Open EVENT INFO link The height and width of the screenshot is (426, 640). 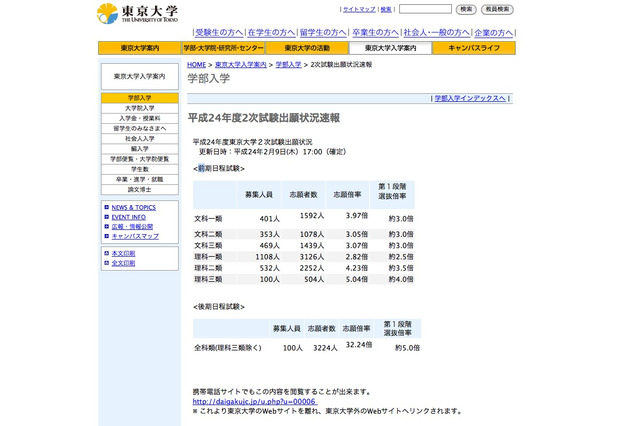point(129,217)
